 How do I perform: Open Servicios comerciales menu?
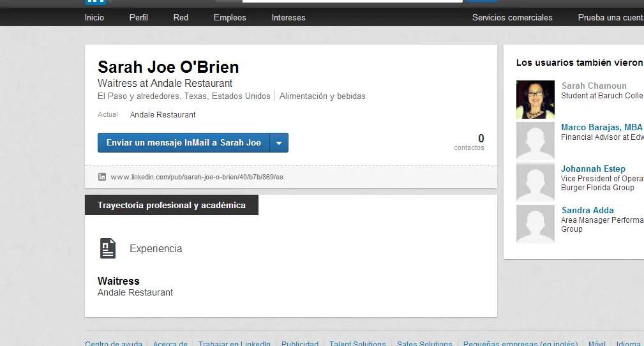pyautogui.click(x=512, y=17)
